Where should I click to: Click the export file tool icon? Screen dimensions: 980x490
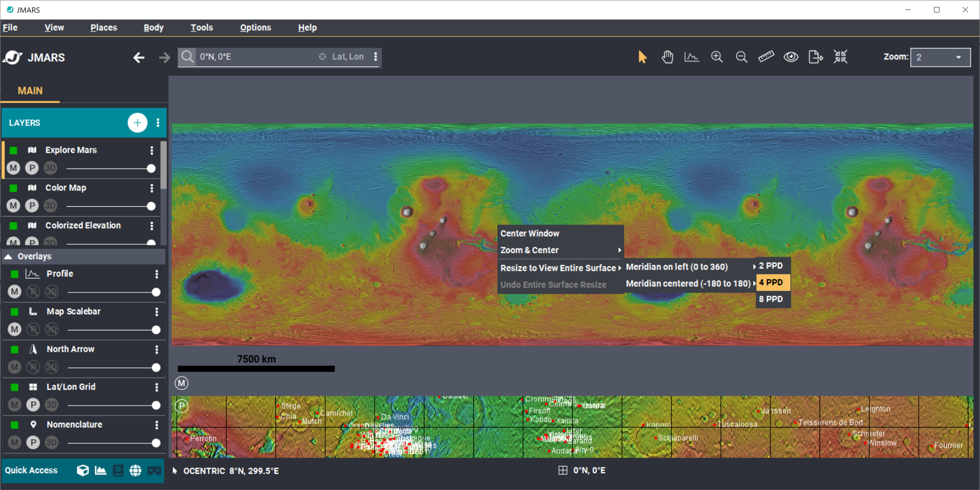(816, 57)
